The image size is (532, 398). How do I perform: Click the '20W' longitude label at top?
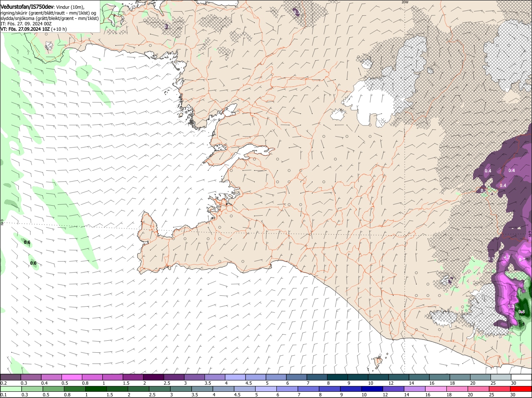click(405, 2)
